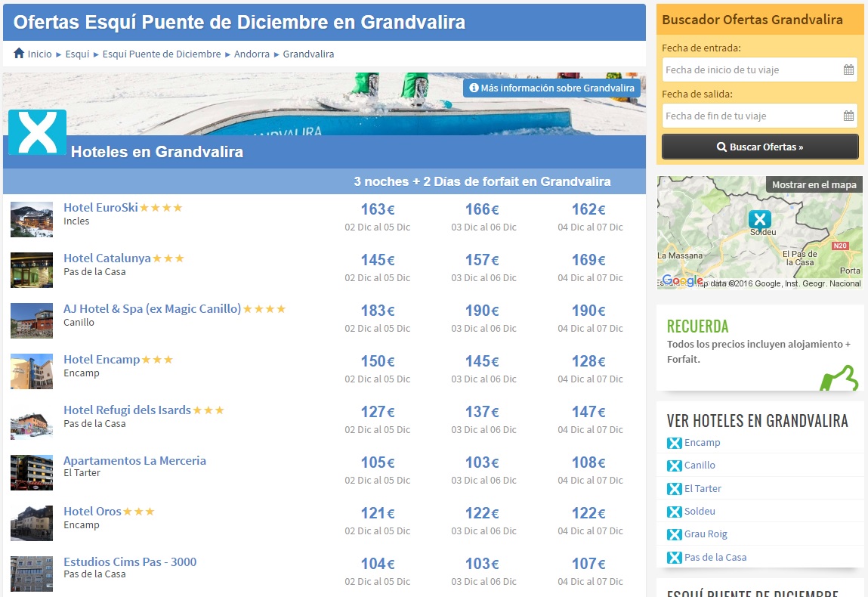Click AJ Hotel & Spa thumbnail
The width and height of the screenshot is (868, 597).
click(x=32, y=320)
